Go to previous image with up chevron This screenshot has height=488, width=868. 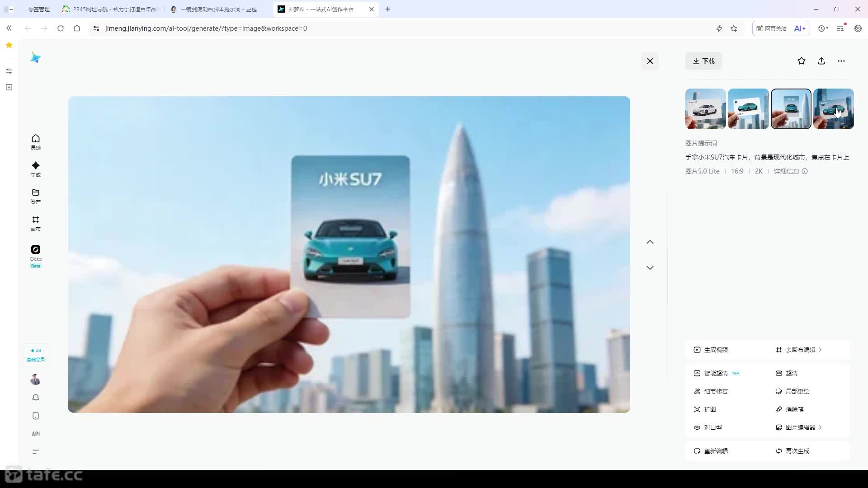pyautogui.click(x=650, y=242)
